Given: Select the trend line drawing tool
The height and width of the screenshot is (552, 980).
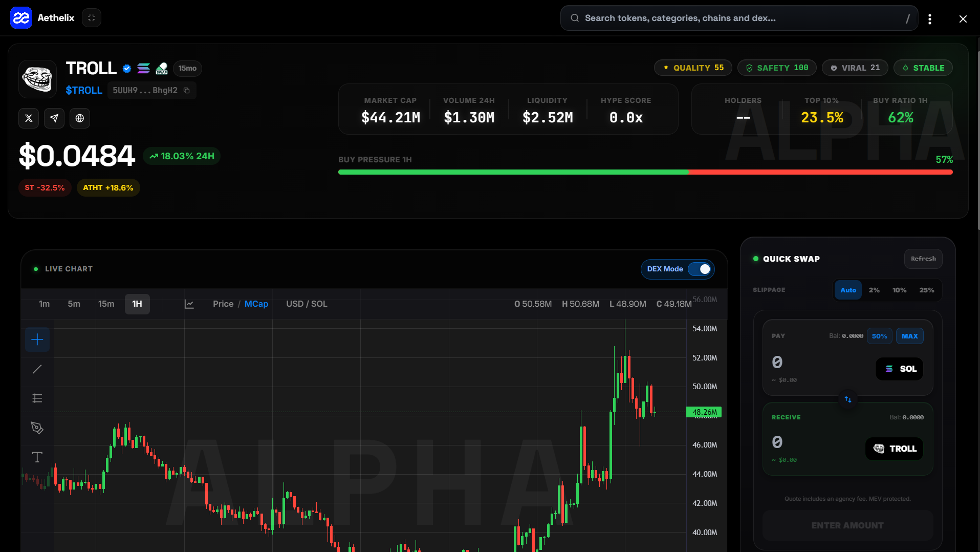Looking at the screenshot, I should tap(37, 369).
